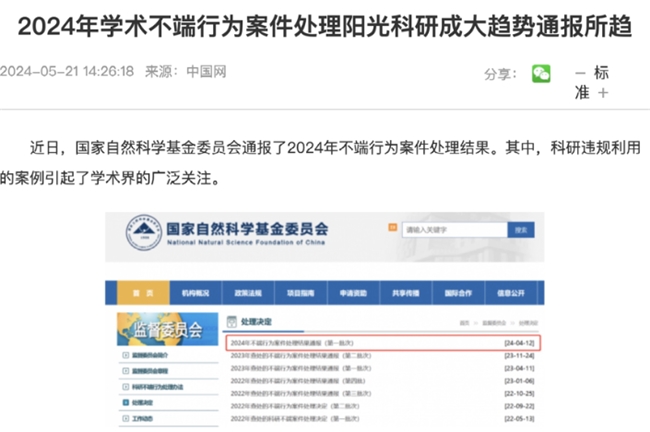Go to the 首页 home tab
This screenshot has height=432, width=650.
point(142,293)
